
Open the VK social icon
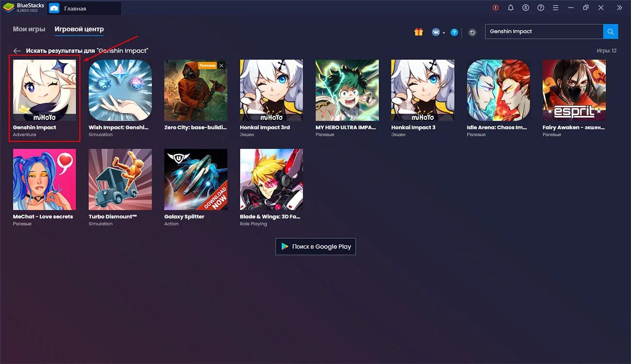pos(436,32)
